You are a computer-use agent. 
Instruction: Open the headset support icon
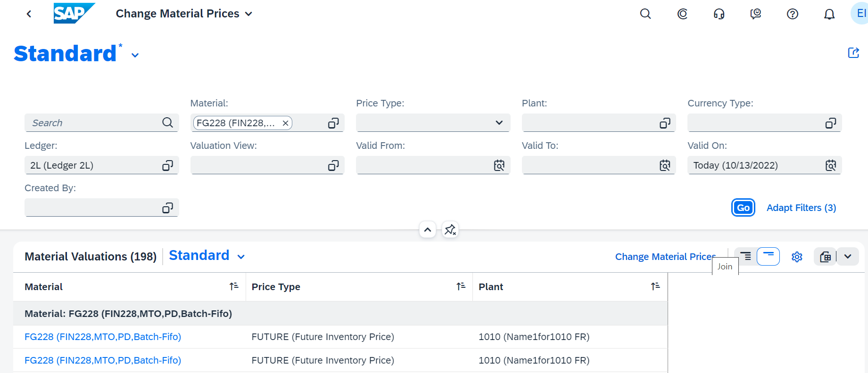point(719,14)
